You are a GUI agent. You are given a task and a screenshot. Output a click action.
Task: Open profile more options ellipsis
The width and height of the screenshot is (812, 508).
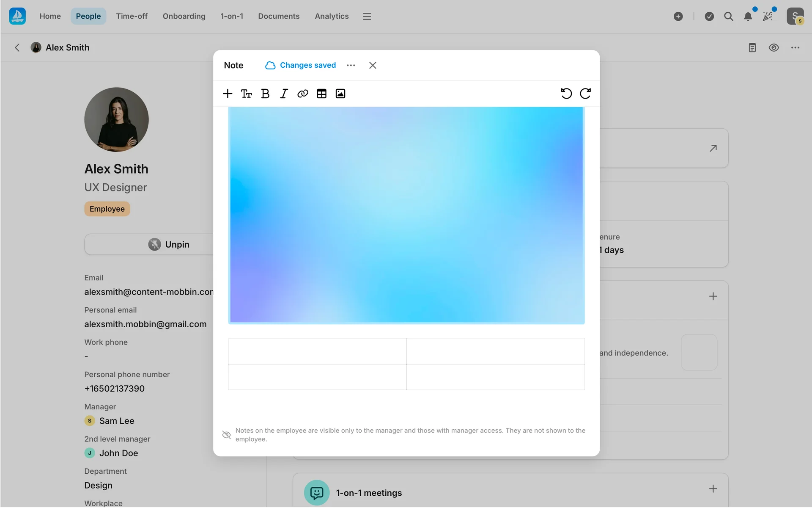[x=795, y=47]
